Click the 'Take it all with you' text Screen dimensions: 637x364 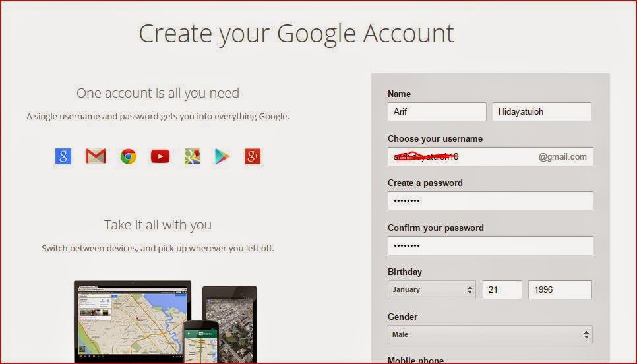click(158, 225)
